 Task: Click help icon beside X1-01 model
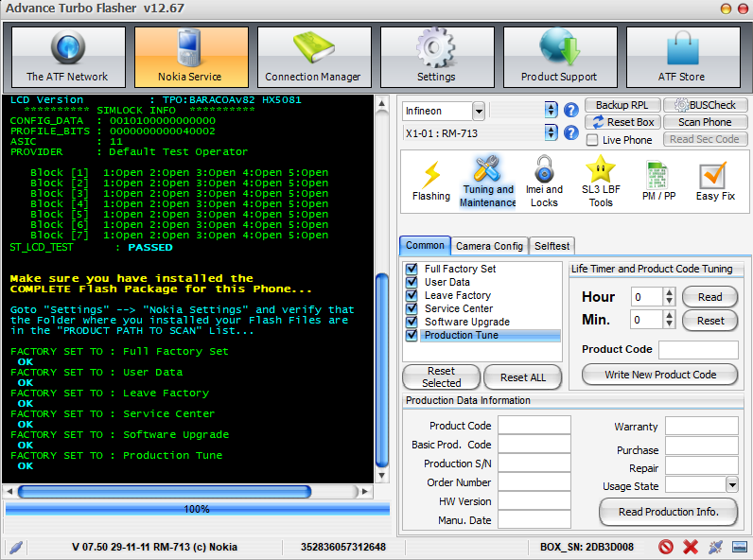570,132
